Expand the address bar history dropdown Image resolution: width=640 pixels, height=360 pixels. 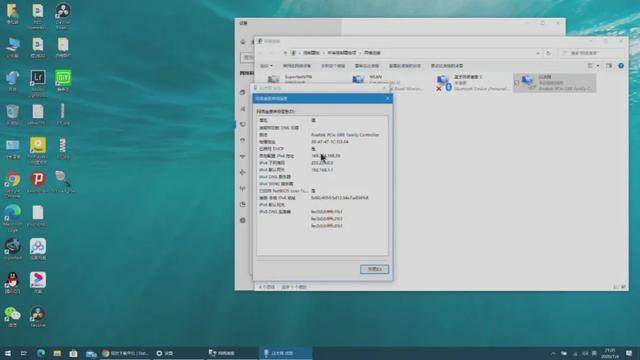click(x=538, y=53)
